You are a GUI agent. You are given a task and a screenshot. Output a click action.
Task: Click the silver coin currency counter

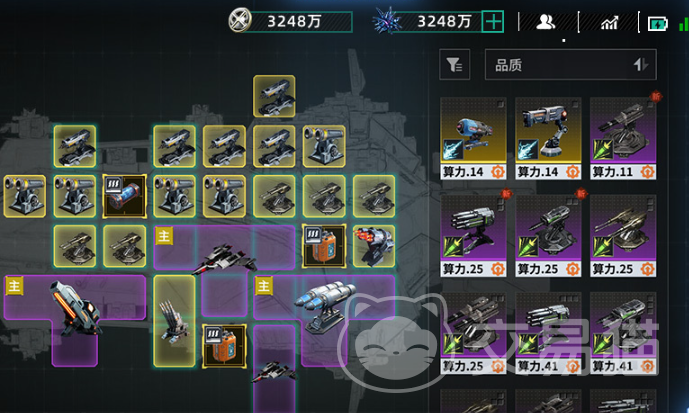pyautogui.click(x=291, y=21)
